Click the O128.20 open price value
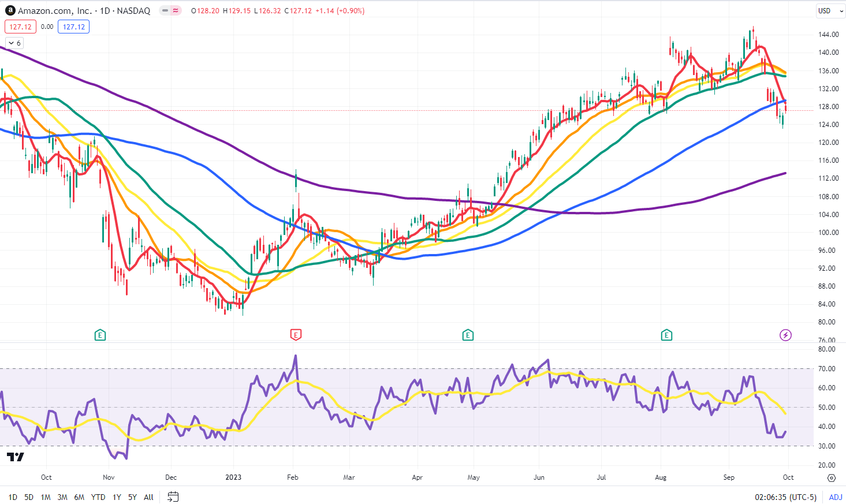Image resolution: width=846 pixels, height=504 pixels. tap(206, 11)
